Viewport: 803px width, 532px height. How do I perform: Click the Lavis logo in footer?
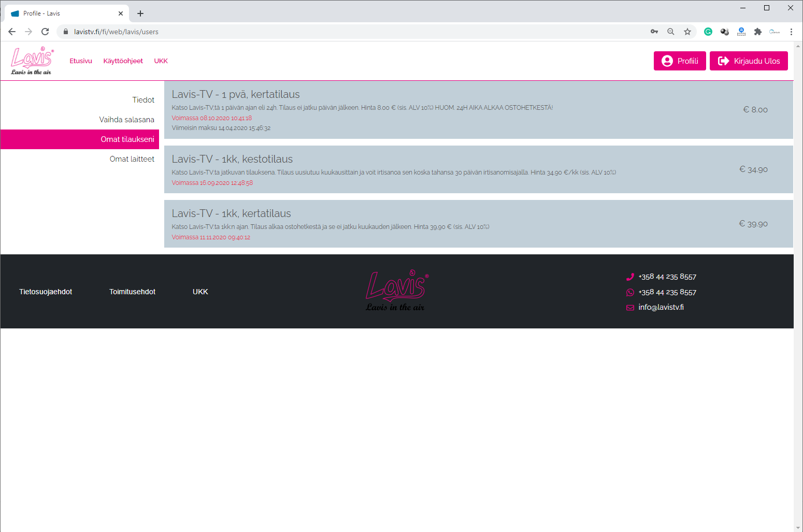tap(397, 291)
